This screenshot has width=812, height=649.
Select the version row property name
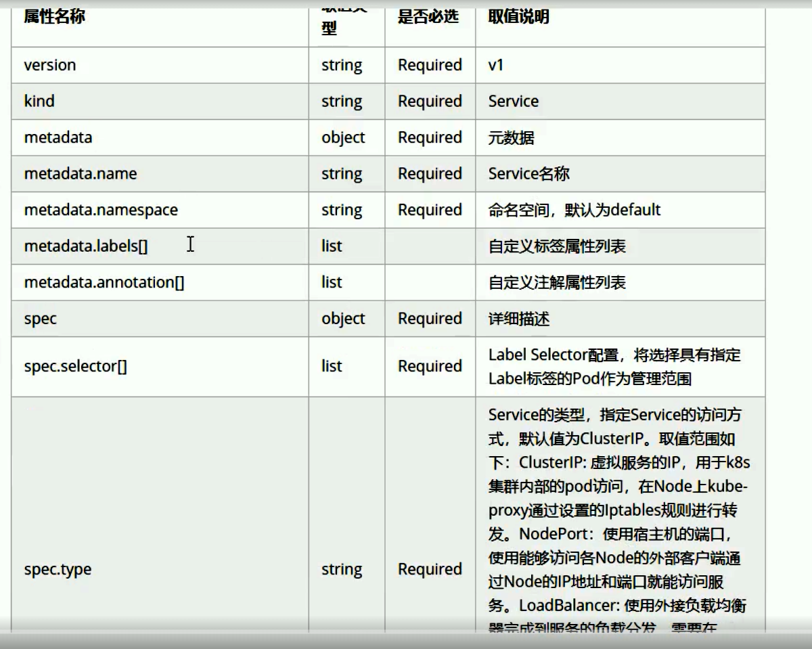[x=49, y=65]
